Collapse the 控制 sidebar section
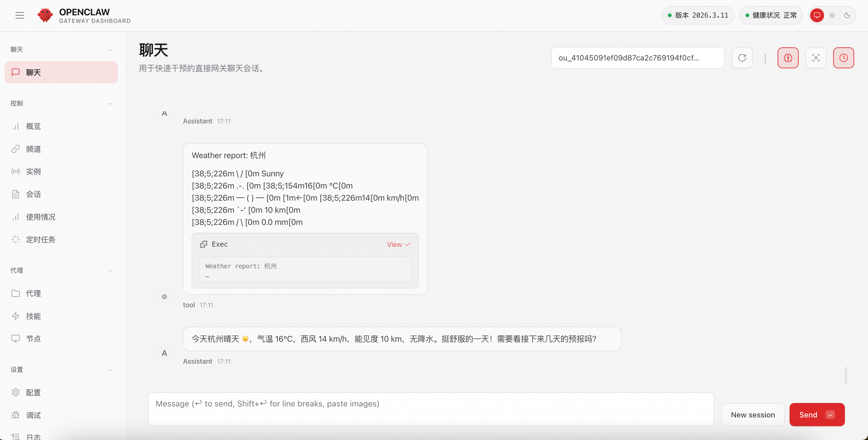Screen dimensions: 868x440 tap(110, 104)
